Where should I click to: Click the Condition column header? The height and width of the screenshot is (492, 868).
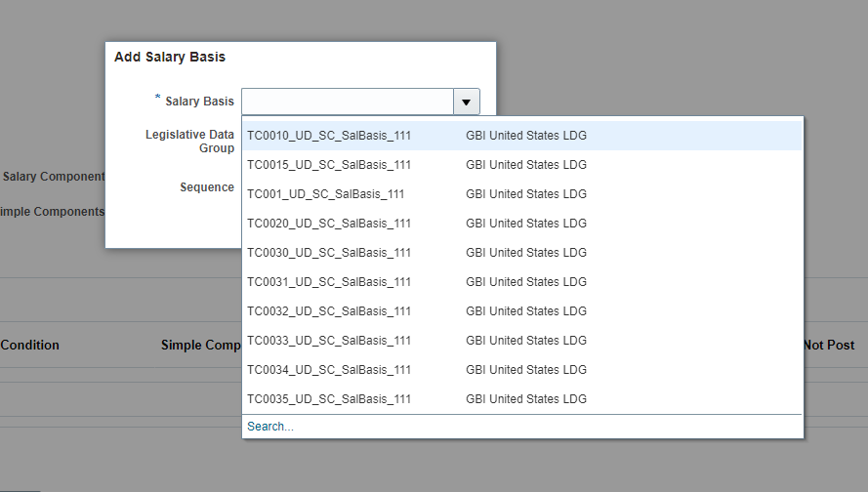click(30, 345)
